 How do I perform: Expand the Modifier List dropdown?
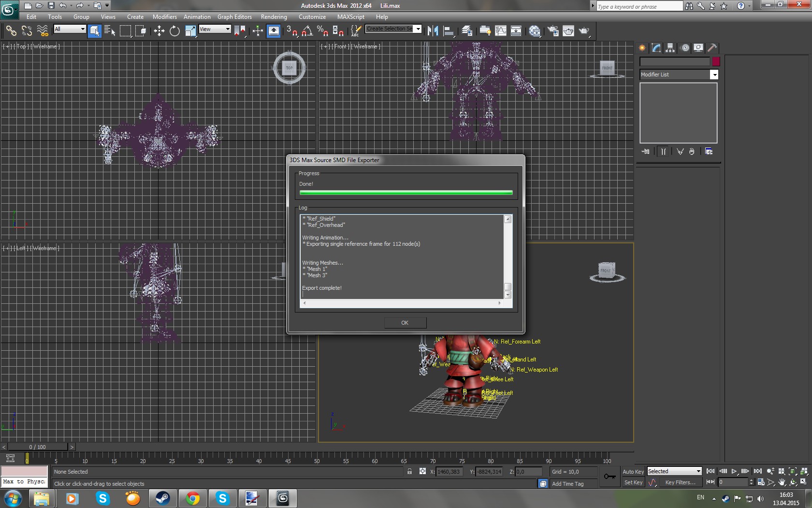714,75
